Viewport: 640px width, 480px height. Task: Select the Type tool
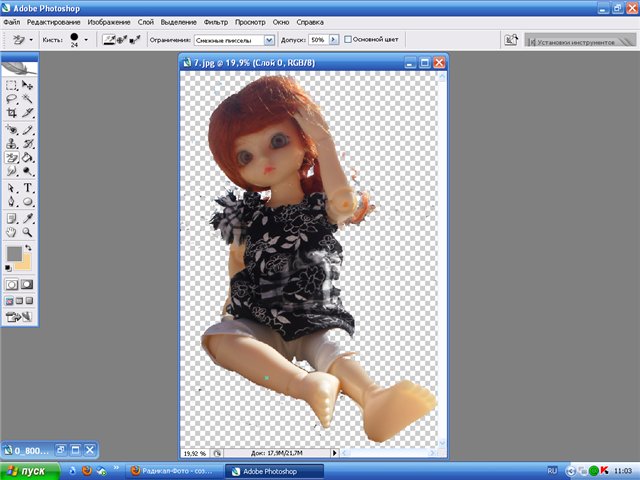(28, 187)
